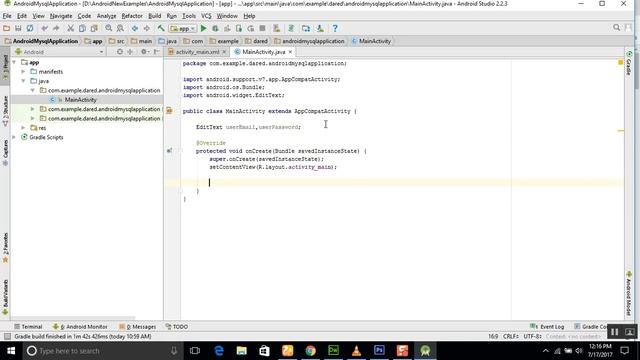The height and width of the screenshot is (360, 640).
Task: Open the File menu
Action: pyautogui.click(x=7, y=16)
